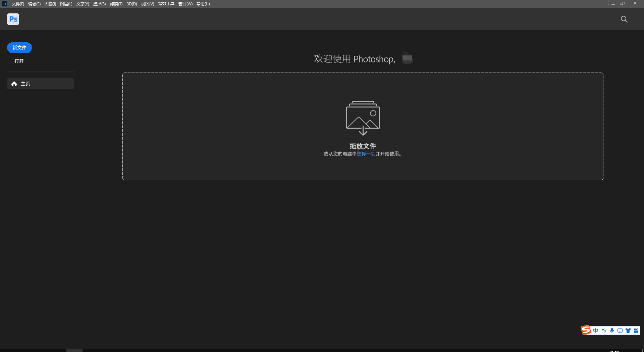This screenshot has height=352, width=644.
Task: Open the 3D(D) menu
Action: [131, 4]
